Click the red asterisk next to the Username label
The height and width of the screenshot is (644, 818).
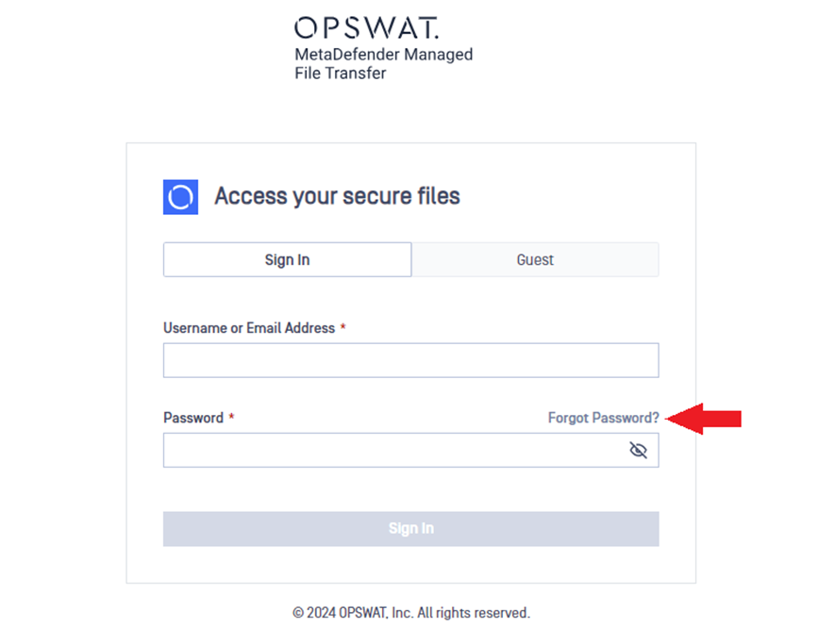[x=343, y=327]
